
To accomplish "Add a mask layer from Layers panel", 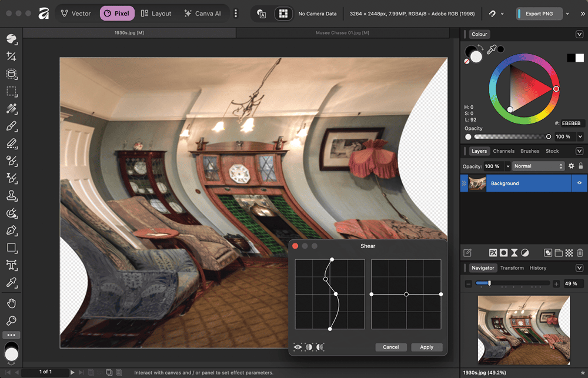I will (504, 253).
